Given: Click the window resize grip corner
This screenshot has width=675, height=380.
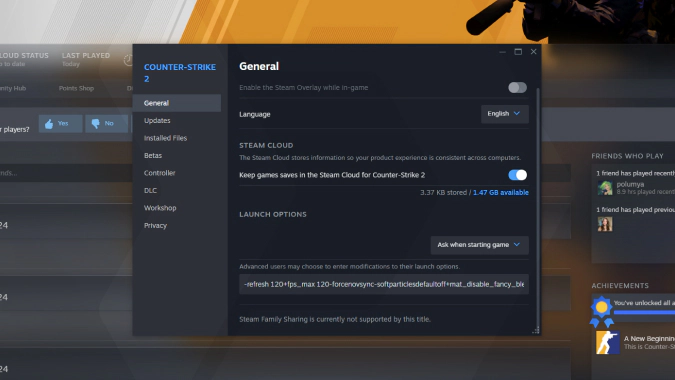Looking at the screenshot, I should click(x=536, y=331).
